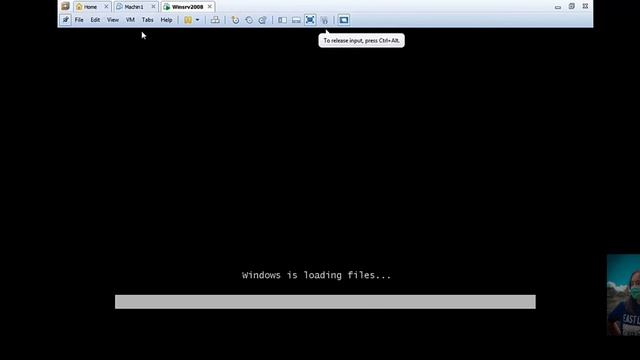Switch to the Home tab

92,7
